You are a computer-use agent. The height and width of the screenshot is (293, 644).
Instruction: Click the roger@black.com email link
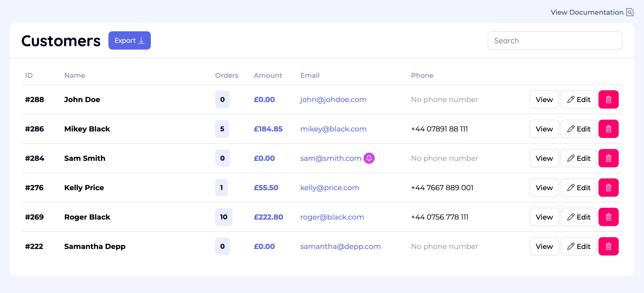tap(332, 217)
